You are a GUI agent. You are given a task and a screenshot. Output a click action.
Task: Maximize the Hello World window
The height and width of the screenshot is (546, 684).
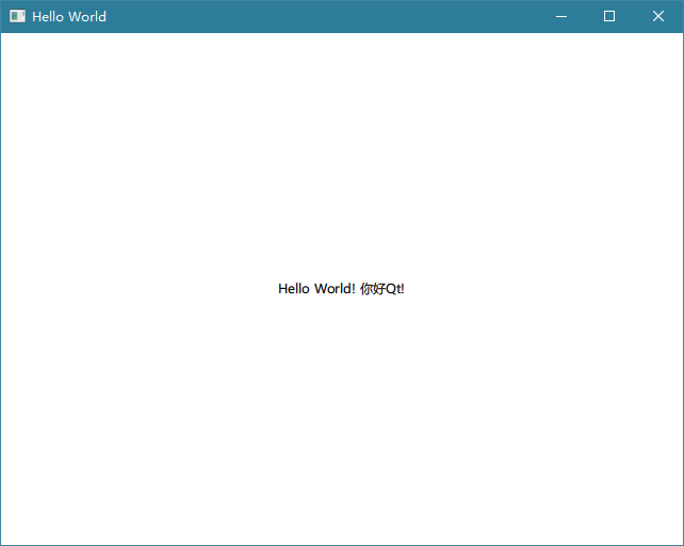tap(609, 17)
